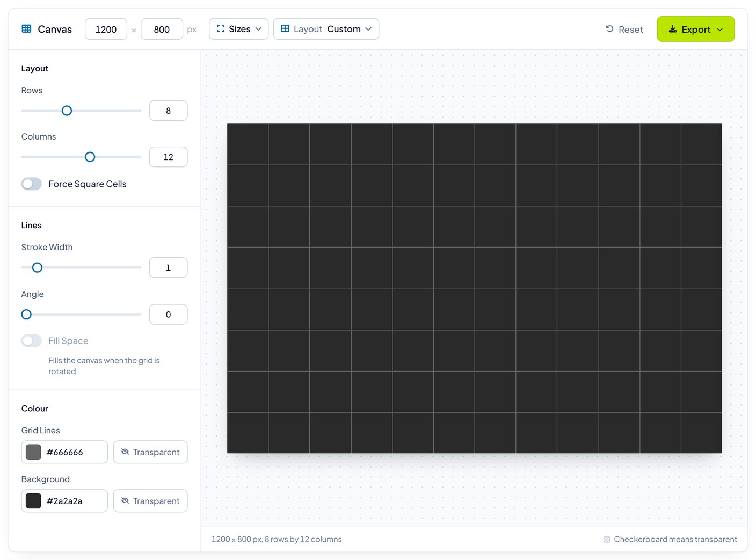The height and width of the screenshot is (560, 756).
Task: Click the checkerboard legend icon
Action: tap(607, 539)
